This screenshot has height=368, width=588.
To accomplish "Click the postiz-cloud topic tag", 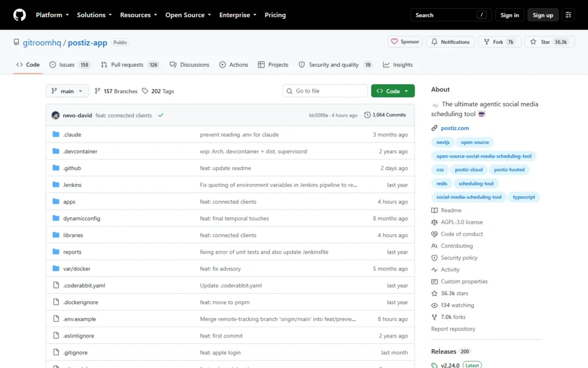I will pos(469,170).
